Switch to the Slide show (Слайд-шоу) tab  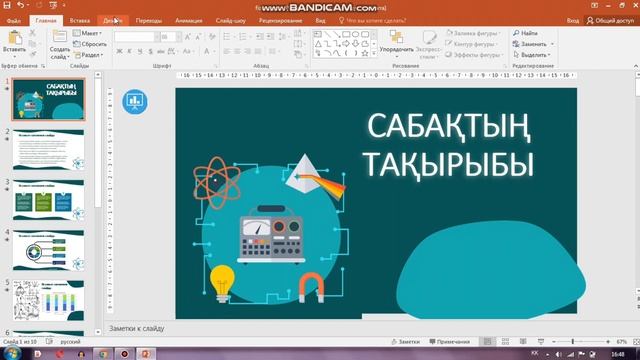(231, 20)
